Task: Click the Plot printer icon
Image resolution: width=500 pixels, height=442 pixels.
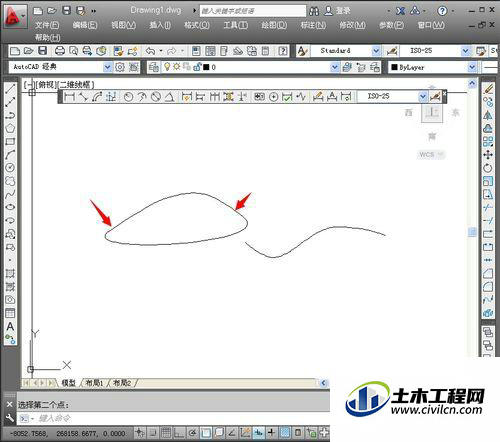Action: [x=60, y=51]
